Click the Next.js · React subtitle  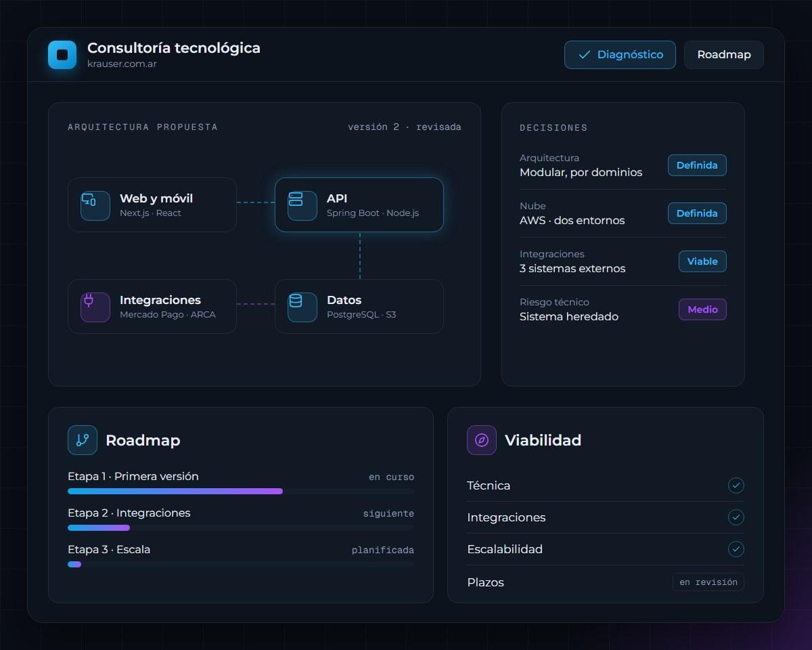150,213
